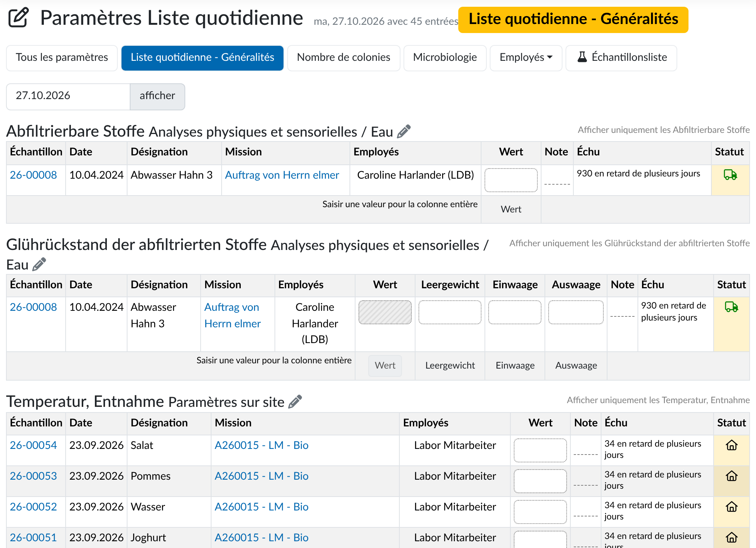756x548 pixels.
Task: Open Échantillonsliste with the flask icon
Action: tap(621, 57)
